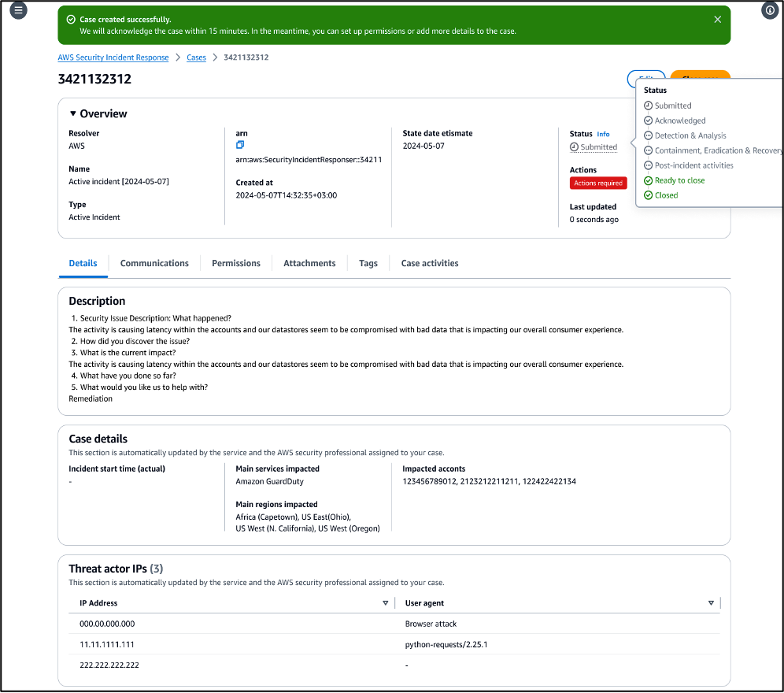Open the hamburger navigation menu
Screen dimensions: 784x693
tap(19, 10)
